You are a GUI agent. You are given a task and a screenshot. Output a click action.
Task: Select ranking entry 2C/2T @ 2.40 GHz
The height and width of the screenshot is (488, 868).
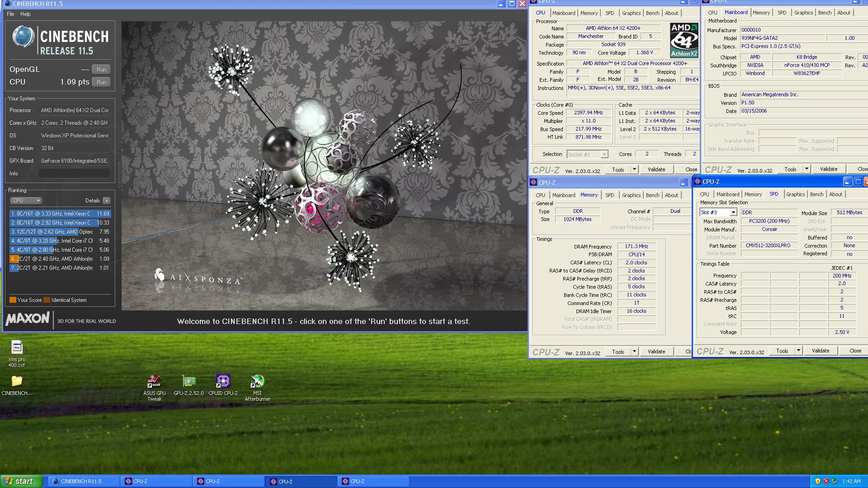pos(60,259)
